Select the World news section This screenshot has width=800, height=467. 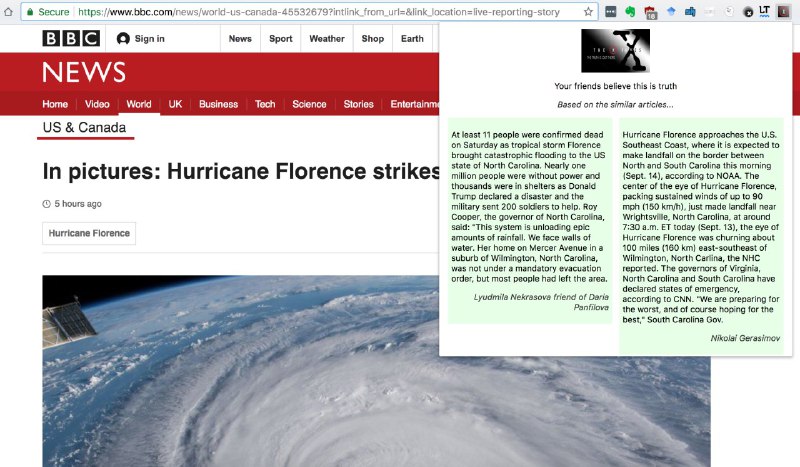click(139, 104)
